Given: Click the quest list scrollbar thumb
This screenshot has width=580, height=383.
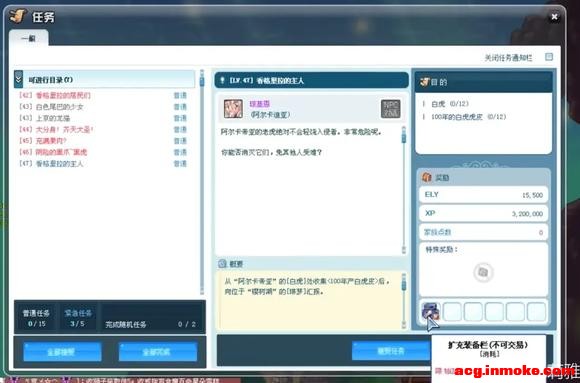Looking at the screenshot, I should pos(202,81).
